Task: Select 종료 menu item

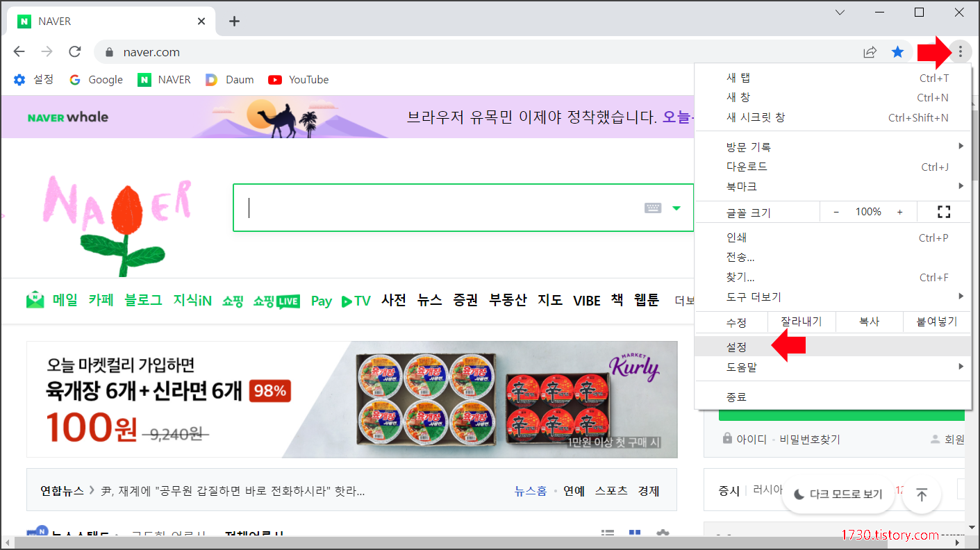Action: tap(833, 397)
